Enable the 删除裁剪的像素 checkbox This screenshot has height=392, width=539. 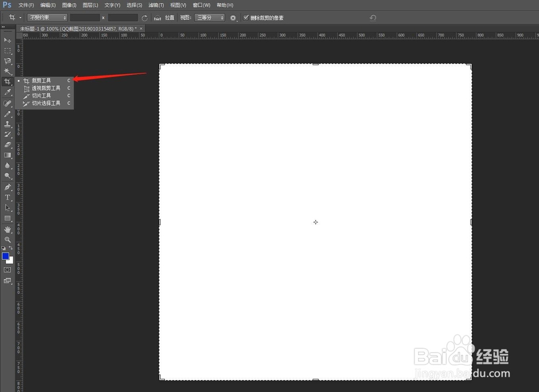pyautogui.click(x=246, y=17)
